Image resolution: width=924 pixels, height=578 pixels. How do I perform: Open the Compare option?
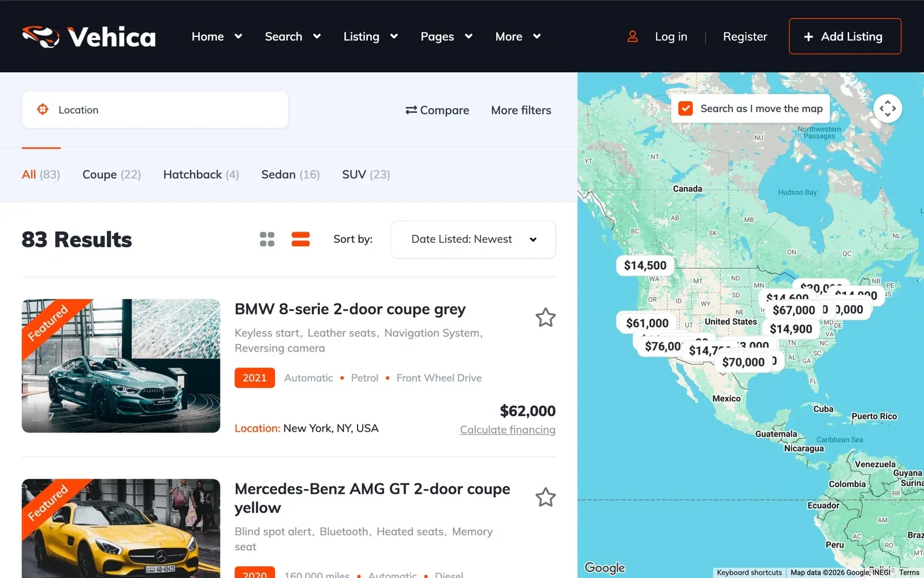point(437,110)
